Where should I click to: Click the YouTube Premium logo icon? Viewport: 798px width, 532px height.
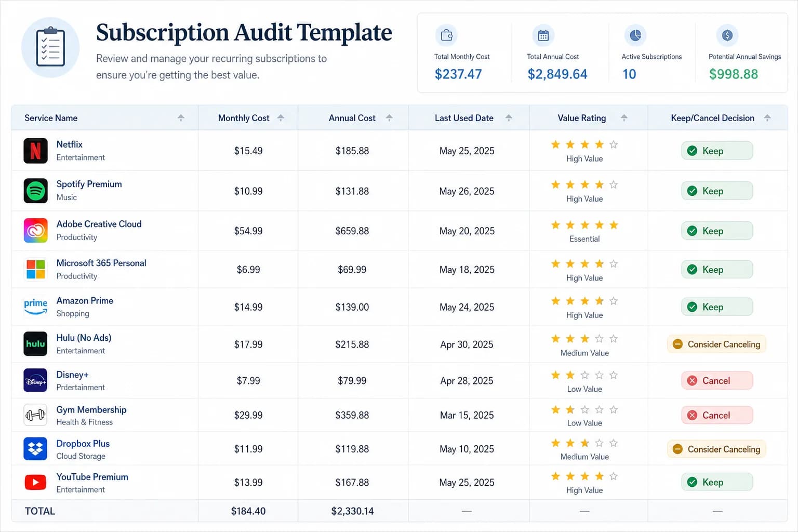click(x=35, y=482)
